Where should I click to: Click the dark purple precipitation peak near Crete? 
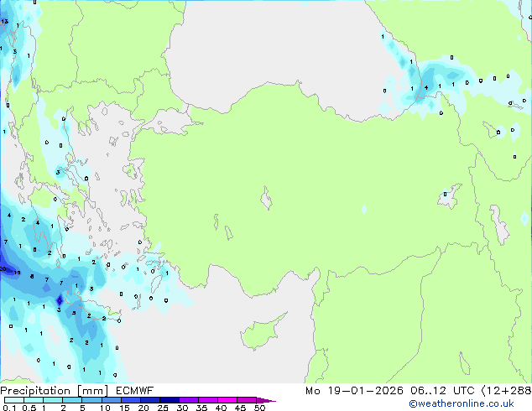(60, 300)
